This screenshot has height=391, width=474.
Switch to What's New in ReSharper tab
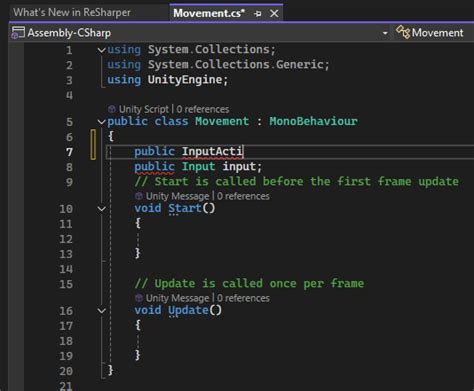pyautogui.click(x=72, y=12)
